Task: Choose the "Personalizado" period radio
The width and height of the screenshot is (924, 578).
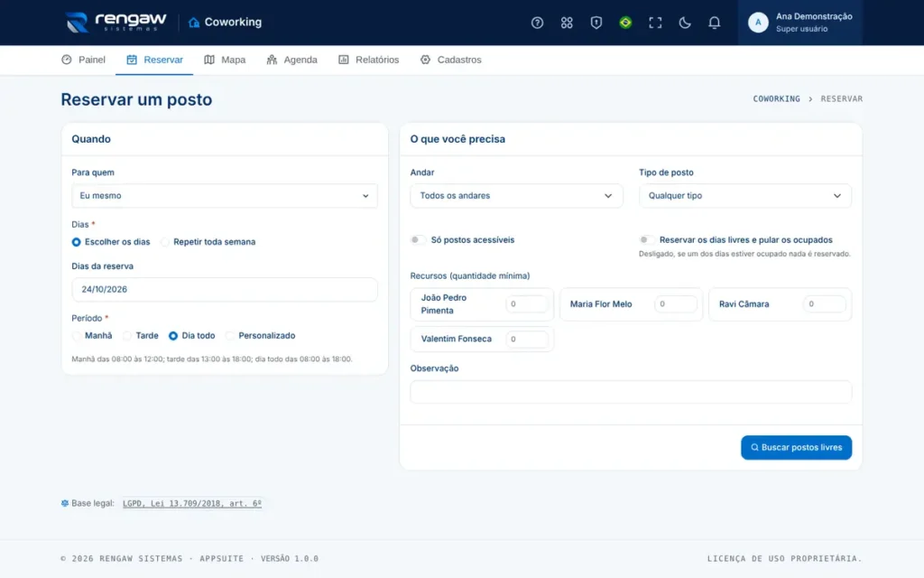Action: click(230, 336)
